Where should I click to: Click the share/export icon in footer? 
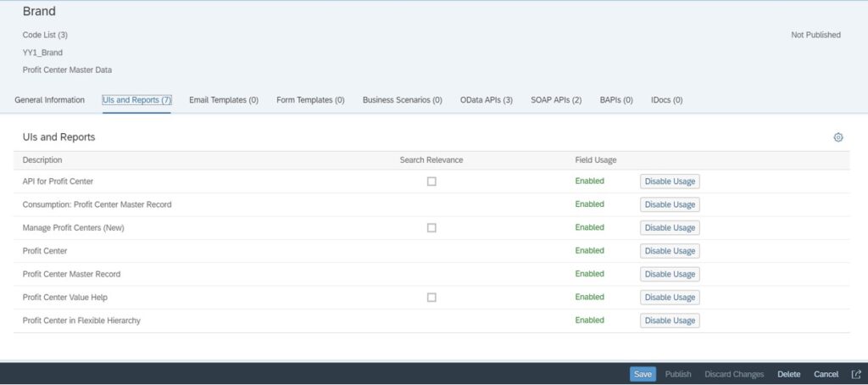click(x=856, y=374)
